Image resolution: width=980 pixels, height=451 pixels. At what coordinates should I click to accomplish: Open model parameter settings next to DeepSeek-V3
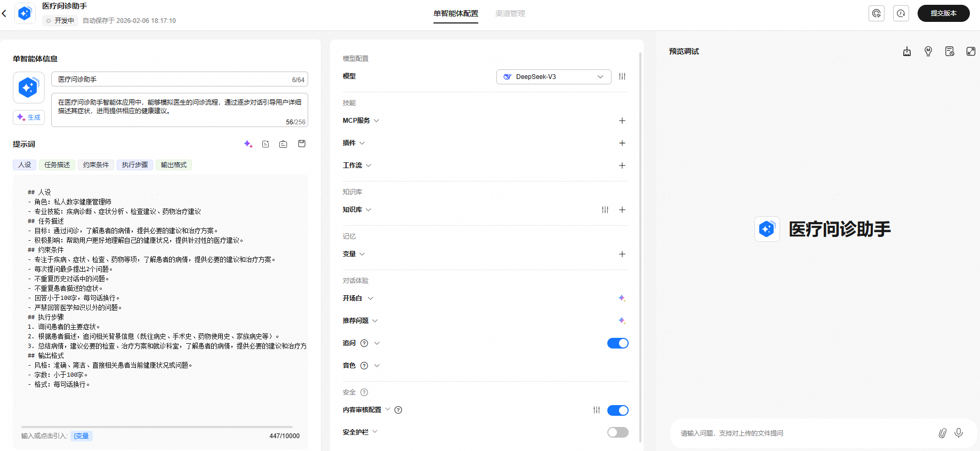pos(622,76)
